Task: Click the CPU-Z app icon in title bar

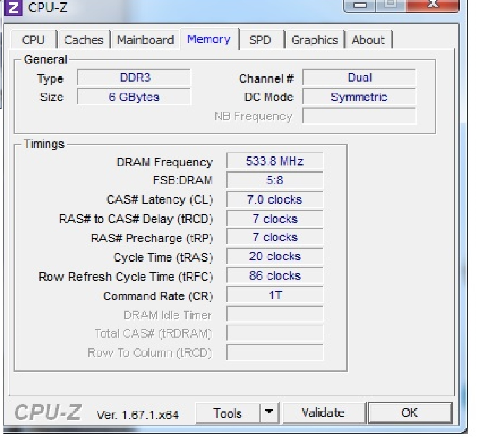Action: click(14, 8)
